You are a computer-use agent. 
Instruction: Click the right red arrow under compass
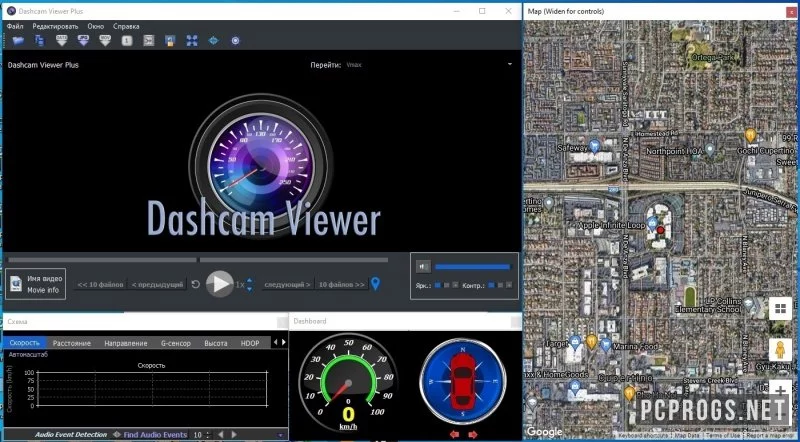click(x=473, y=434)
